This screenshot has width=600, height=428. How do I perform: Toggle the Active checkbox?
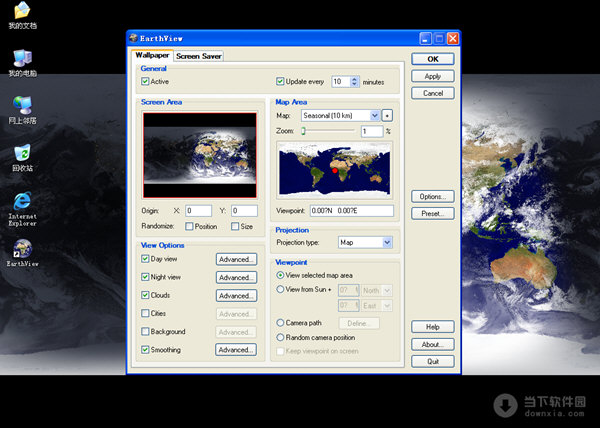click(145, 81)
